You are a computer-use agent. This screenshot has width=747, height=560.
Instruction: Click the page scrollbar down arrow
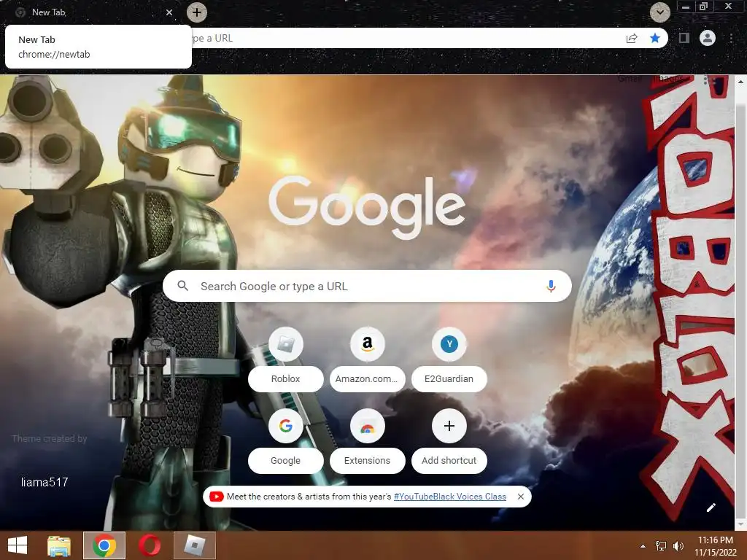click(x=741, y=524)
